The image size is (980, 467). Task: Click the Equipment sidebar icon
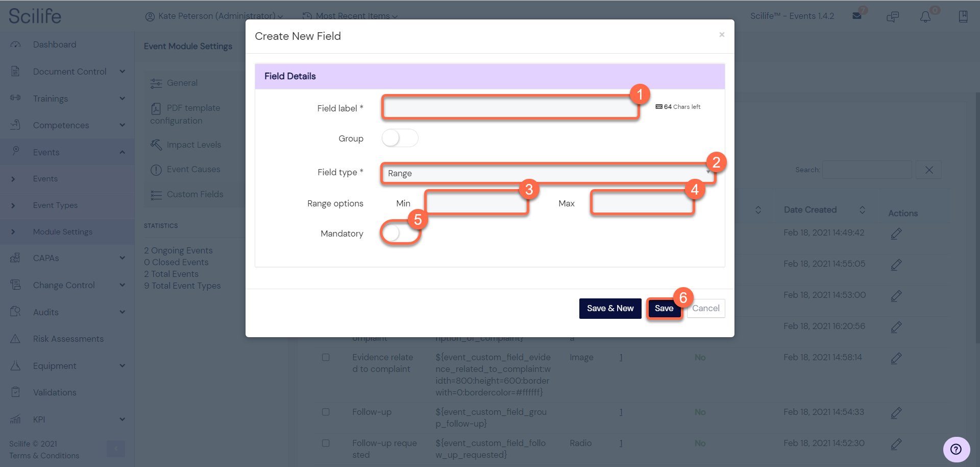click(x=16, y=365)
